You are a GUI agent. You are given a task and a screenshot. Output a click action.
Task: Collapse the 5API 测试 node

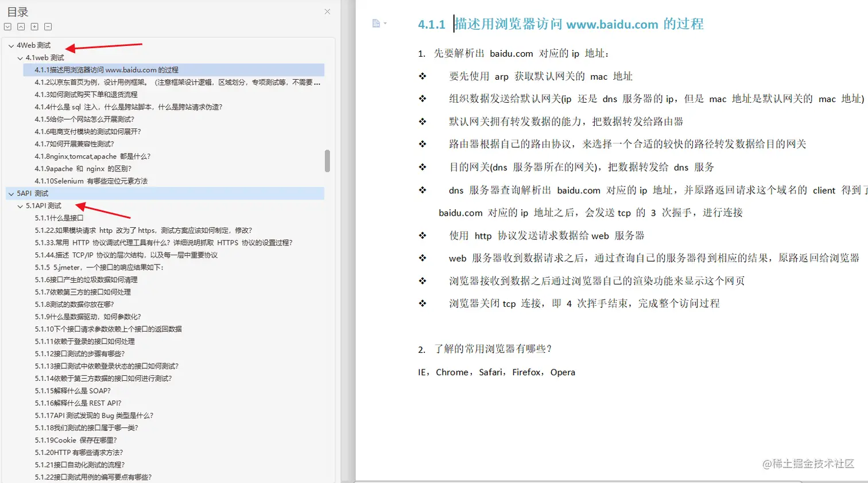point(11,194)
